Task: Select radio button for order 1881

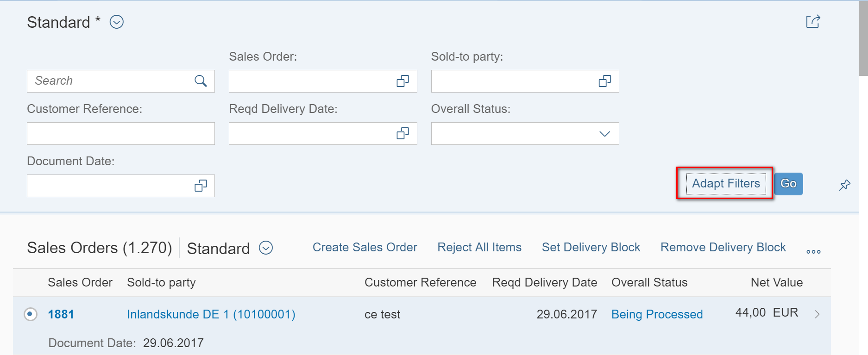Action: 31,314
